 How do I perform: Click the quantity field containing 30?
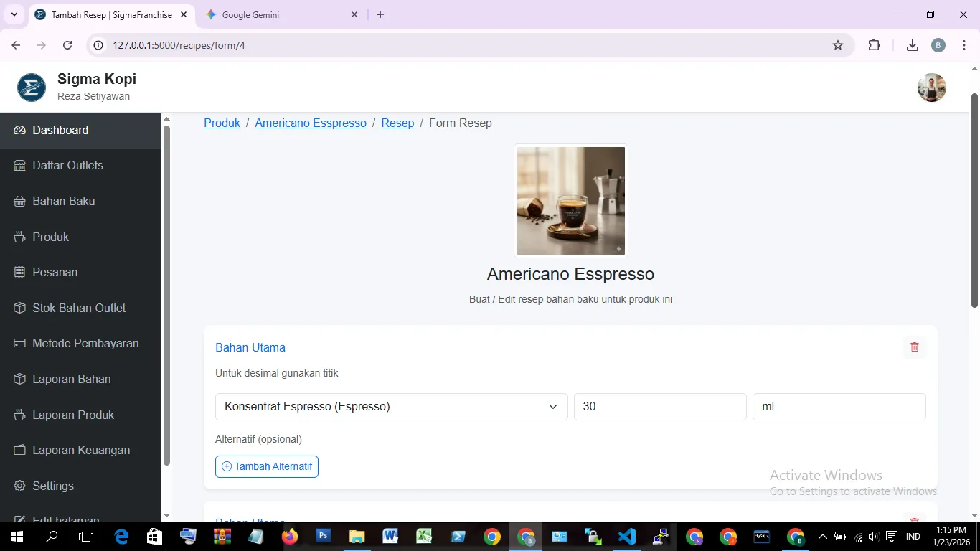660,407
